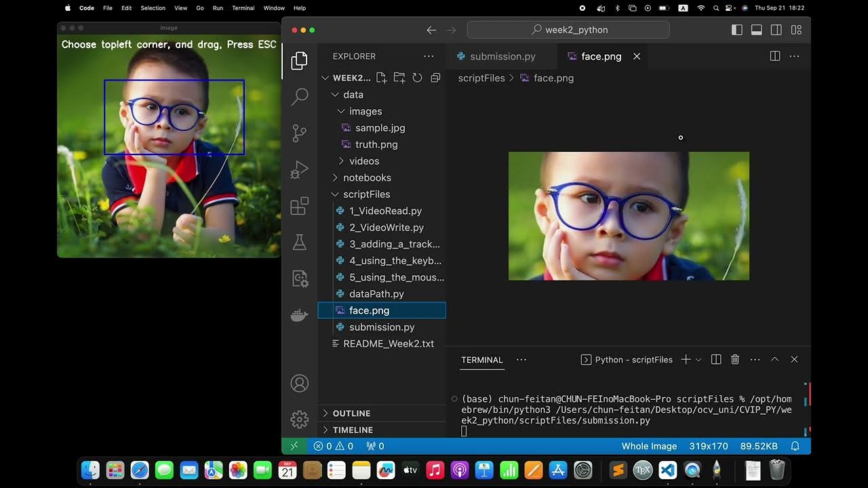
Task: Click the New File icon in Explorer
Action: (x=381, y=78)
